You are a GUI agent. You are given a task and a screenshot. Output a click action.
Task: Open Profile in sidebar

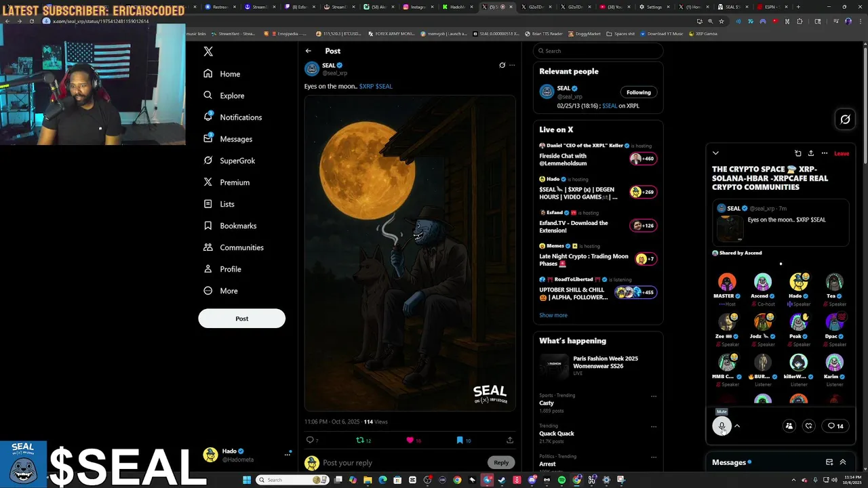click(x=222, y=269)
